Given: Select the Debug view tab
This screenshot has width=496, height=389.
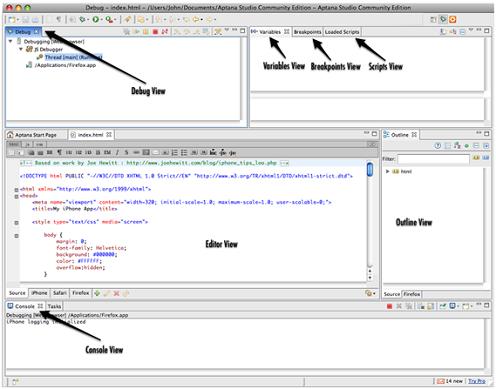Looking at the screenshot, I should click(22, 32).
